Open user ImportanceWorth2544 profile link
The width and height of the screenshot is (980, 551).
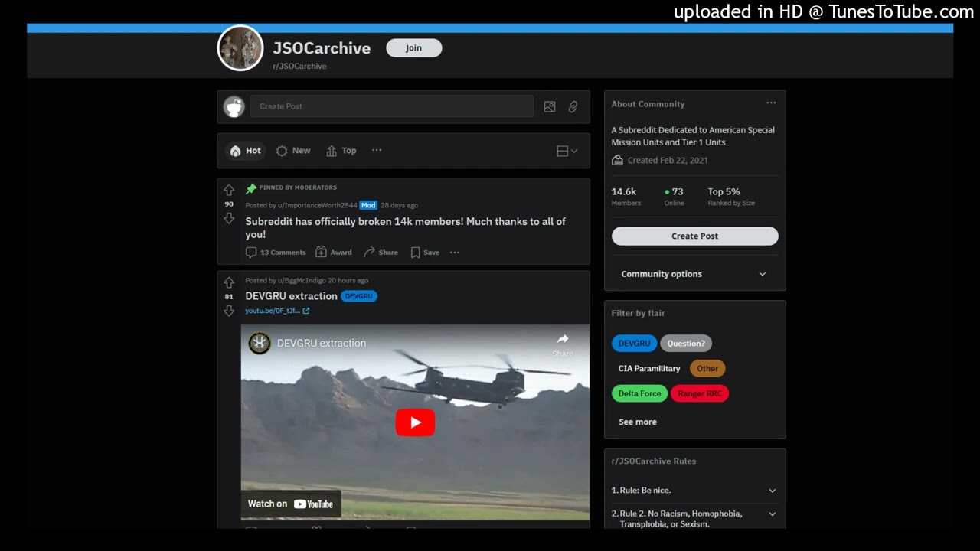(318, 205)
